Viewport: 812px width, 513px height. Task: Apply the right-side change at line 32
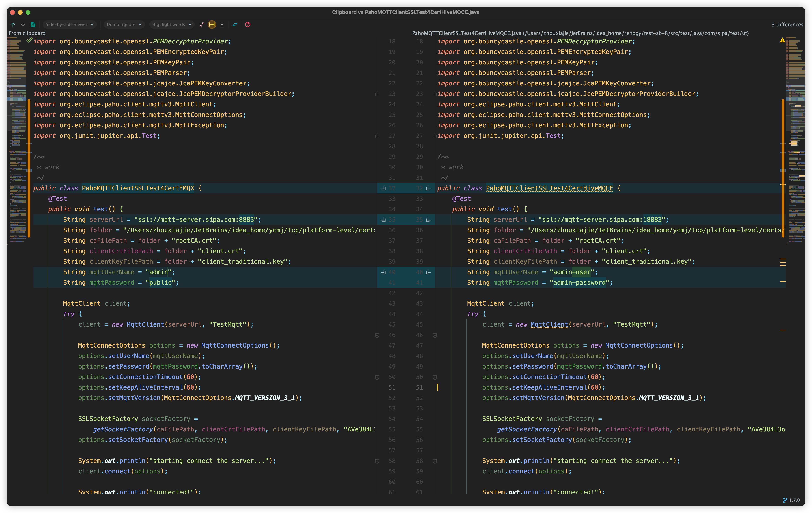click(429, 188)
